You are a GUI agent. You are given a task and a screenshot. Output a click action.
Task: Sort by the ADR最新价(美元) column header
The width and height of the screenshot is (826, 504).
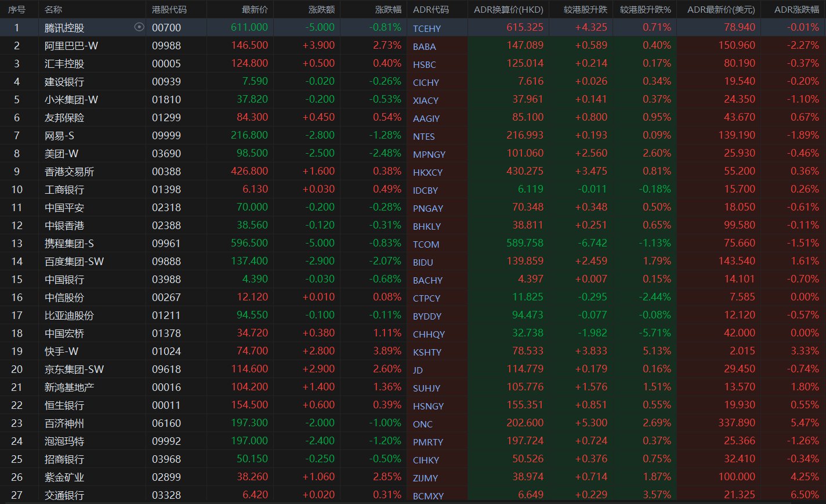[x=720, y=9]
